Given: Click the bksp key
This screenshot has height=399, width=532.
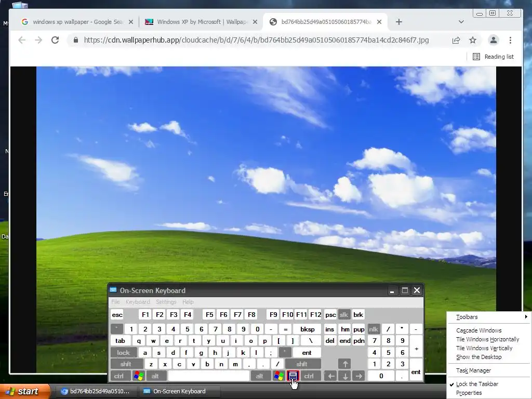Looking at the screenshot, I should point(307,329).
